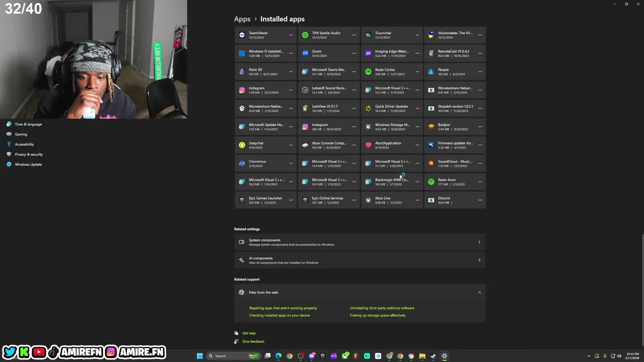This screenshot has width=644, height=362.
Task: Open Privacy & security settings
Action: coord(29,154)
